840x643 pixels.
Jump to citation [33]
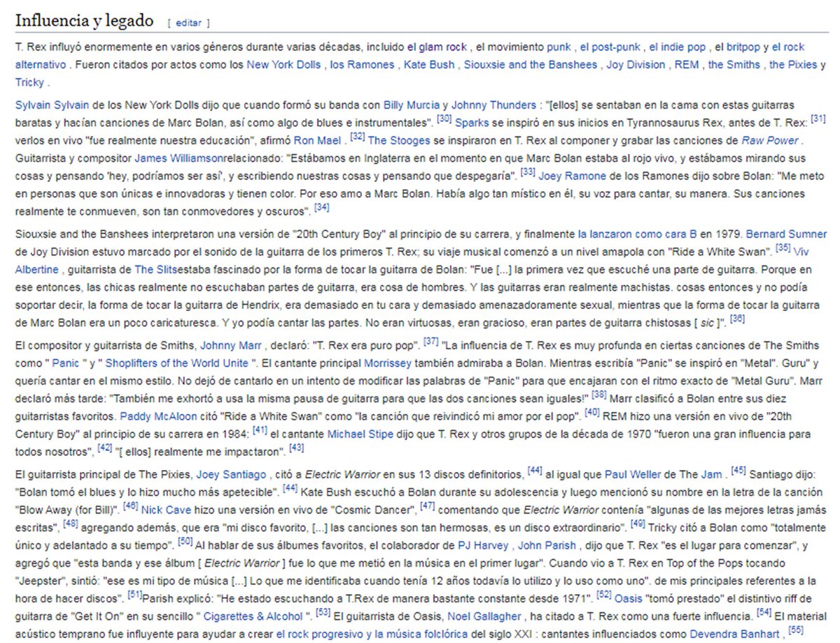pyautogui.click(x=528, y=172)
